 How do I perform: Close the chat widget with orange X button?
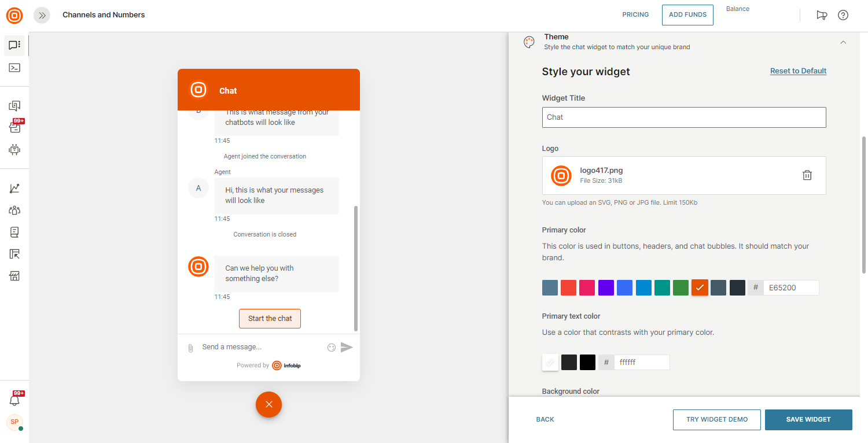pos(269,404)
